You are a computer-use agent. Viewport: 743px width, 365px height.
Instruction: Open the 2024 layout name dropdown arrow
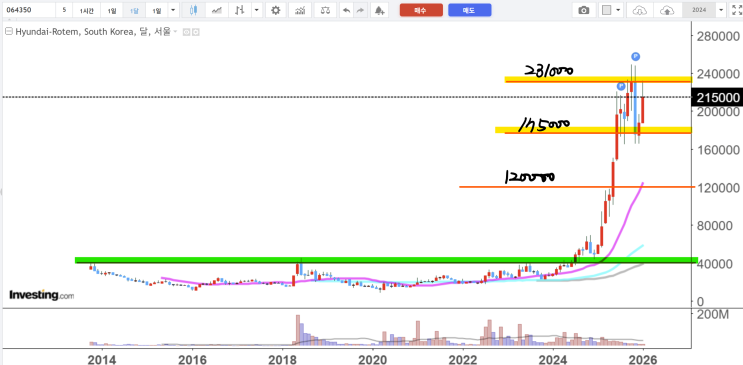[x=721, y=10]
